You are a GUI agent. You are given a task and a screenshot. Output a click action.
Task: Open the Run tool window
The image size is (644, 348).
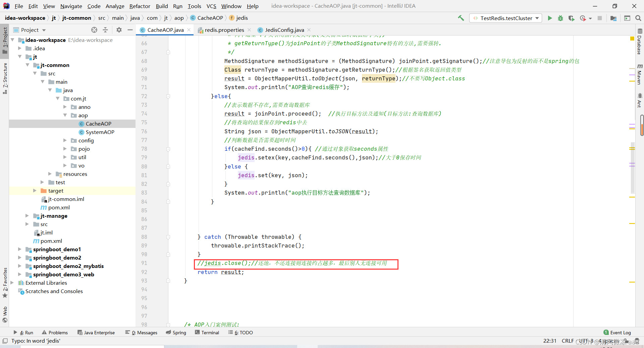click(x=23, y=333)
